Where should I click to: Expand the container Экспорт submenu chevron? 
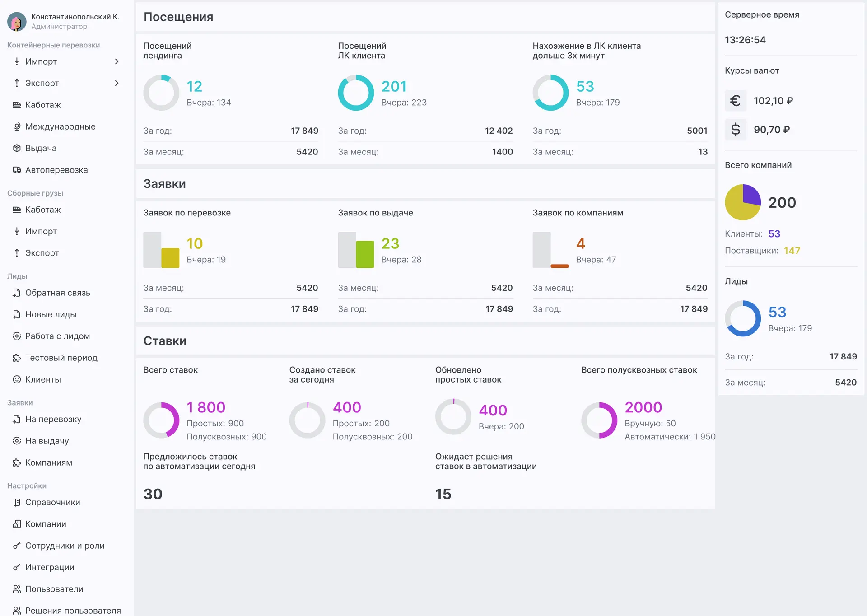[117, 83]
